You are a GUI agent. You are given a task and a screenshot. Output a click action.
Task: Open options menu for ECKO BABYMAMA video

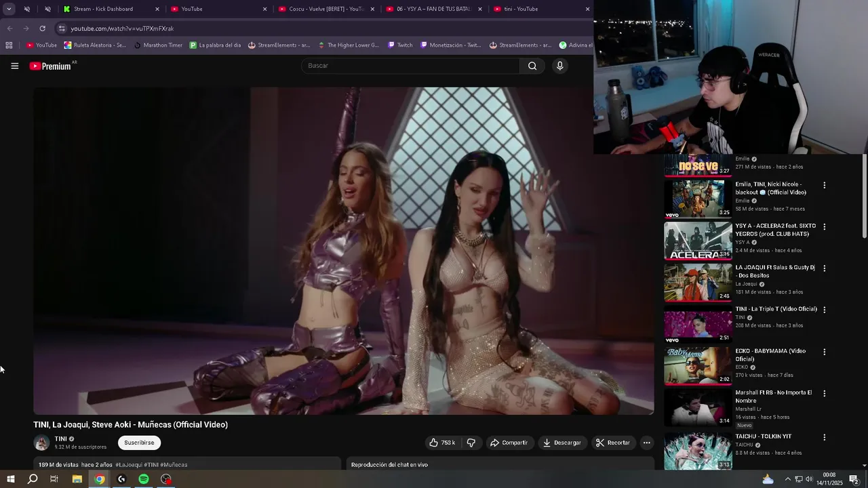[825, 352]
